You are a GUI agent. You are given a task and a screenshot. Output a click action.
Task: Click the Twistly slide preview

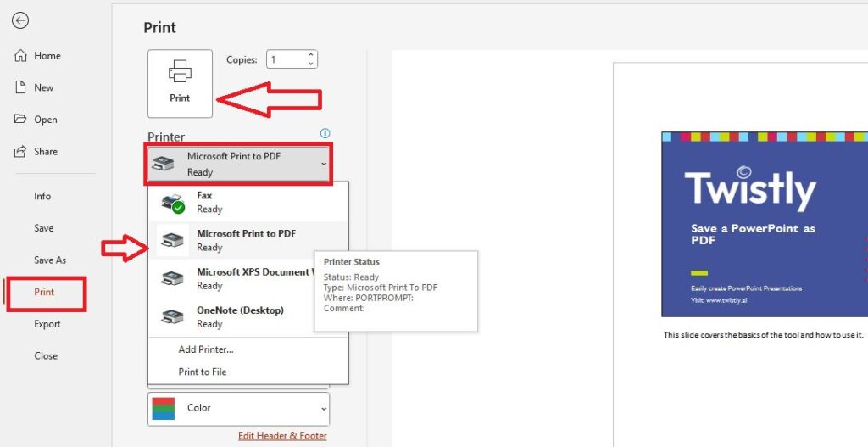(x=765, y=224)
